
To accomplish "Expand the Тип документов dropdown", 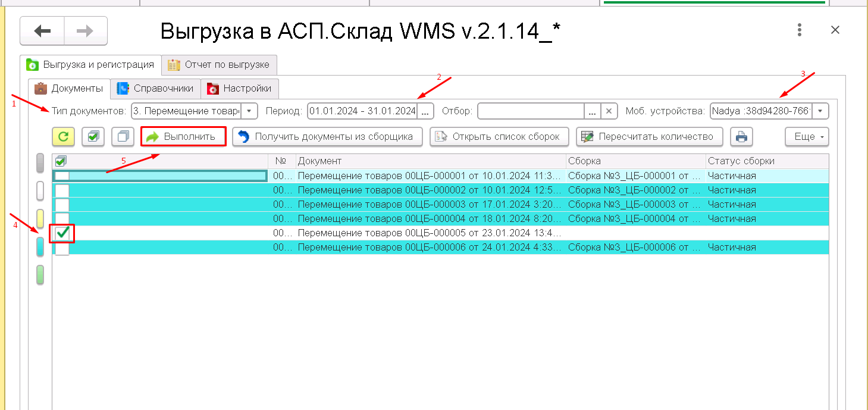I will point(249,111).
